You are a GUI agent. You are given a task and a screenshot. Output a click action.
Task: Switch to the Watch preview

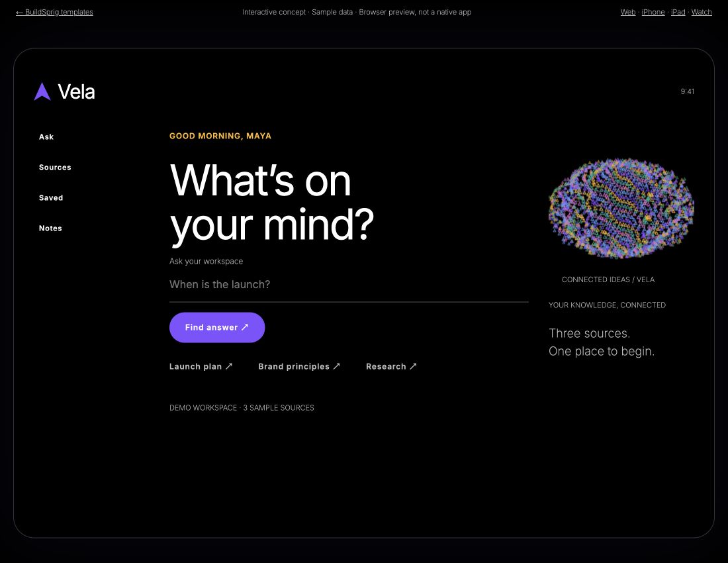point(701,12)
